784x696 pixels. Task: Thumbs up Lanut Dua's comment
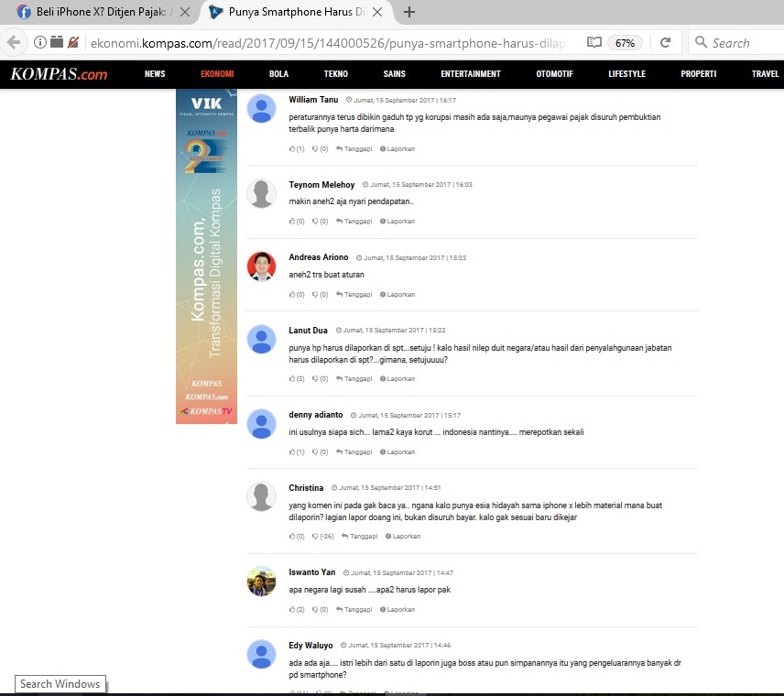[x=293, y=379]
